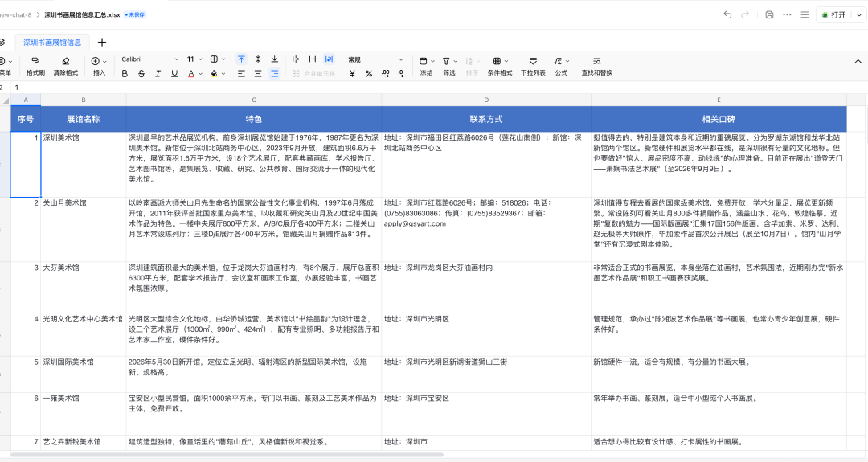
Task: Click the save icon in the title bar
Action: click(x=769, y=15)
